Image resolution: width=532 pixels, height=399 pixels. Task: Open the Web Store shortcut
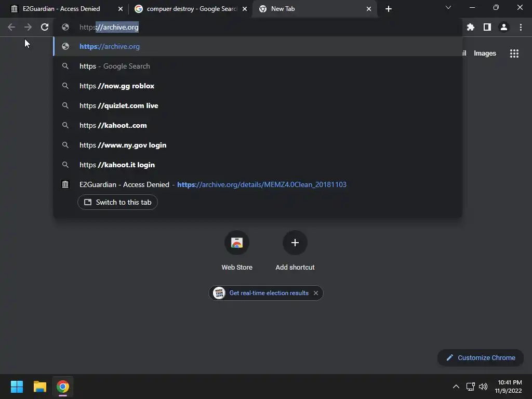click(x=237, y=250)
